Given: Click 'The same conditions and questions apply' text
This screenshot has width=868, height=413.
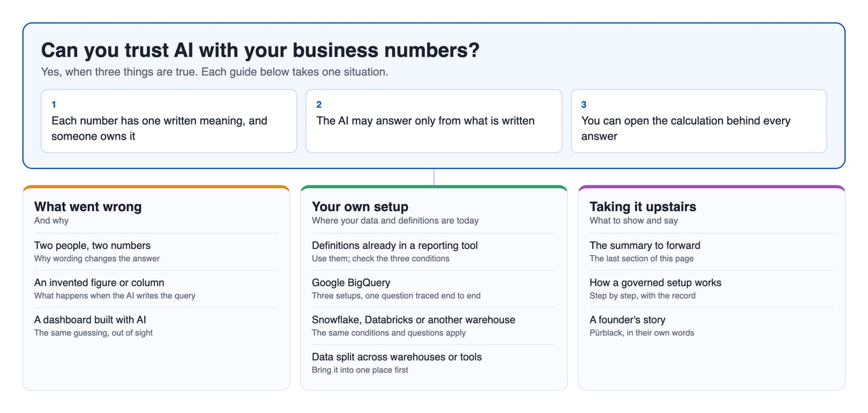Looking at the screenshot, I should [388, 333].
